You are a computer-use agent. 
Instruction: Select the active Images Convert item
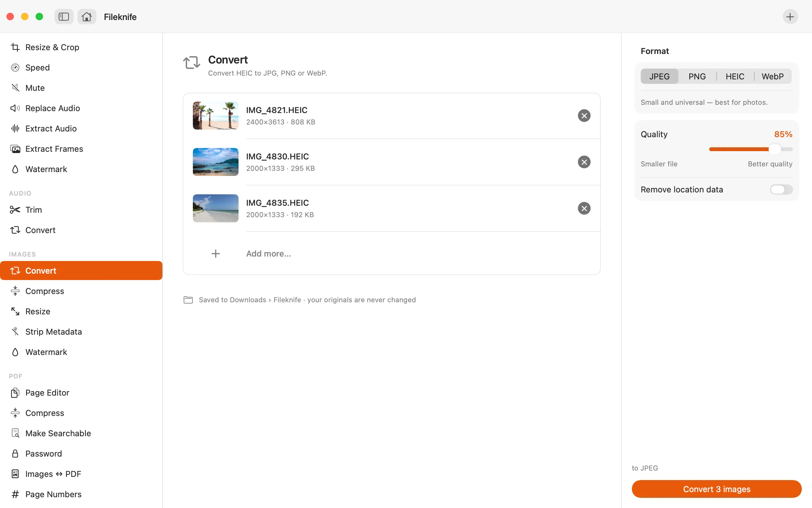(x=81, y=271)
